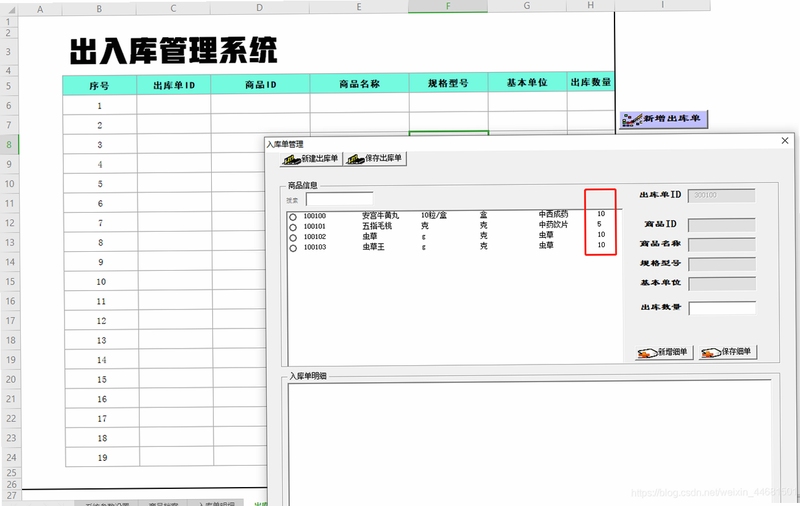Image resolution: width=800 pixels, height=506 pixels.
Task: Click the select-all corner of the worksheet
Action: click(9, 10)
